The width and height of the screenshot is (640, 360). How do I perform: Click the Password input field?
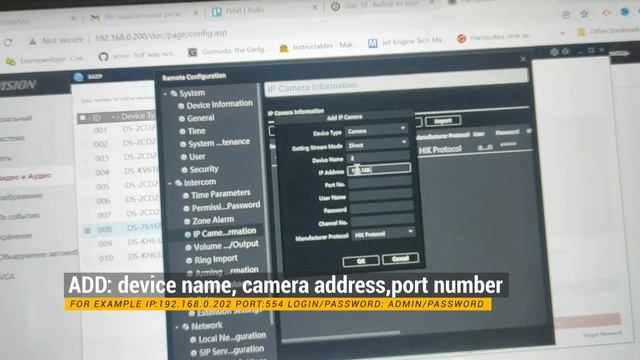point(382,208)
